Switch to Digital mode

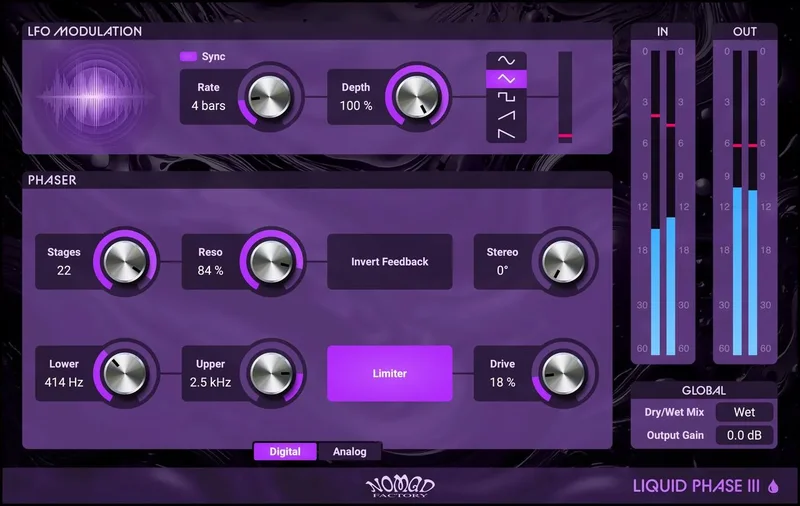pyautogui.click(x=285, y=451)
